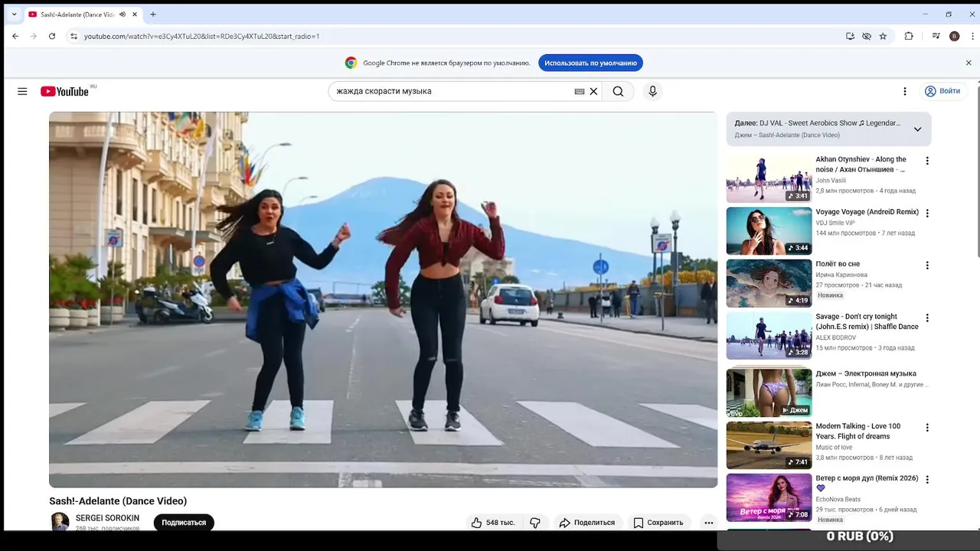Dislike the video
The image size is (980, 551).
click(x=535, y=523)
